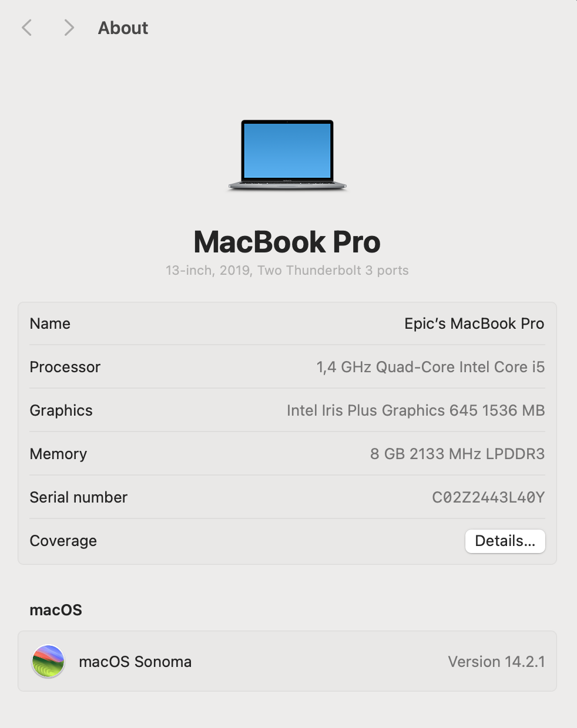The width and height of the screenshot is (577, 728).
Task: Select the computer name Epic's MacBook Pro
Action: click(x=474, y=323)
